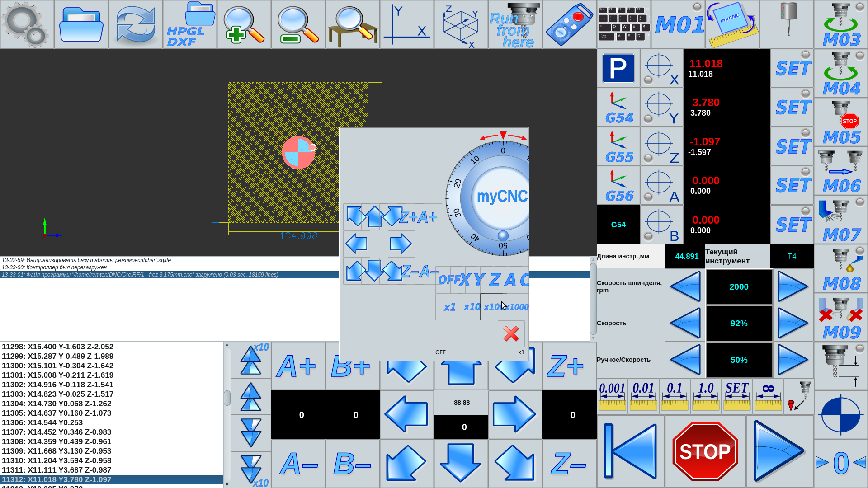Select G-code line 11305
Screen dimensions: 868x488
tap(57, 413)
